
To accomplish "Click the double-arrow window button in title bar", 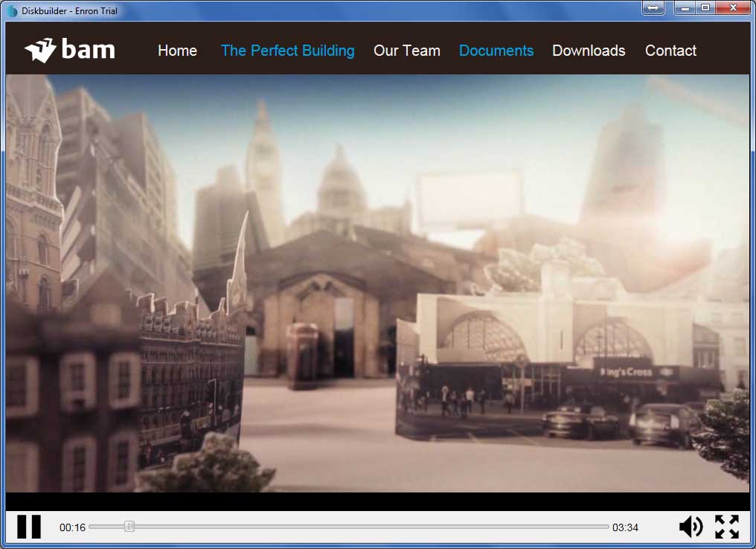I will 653,7.
